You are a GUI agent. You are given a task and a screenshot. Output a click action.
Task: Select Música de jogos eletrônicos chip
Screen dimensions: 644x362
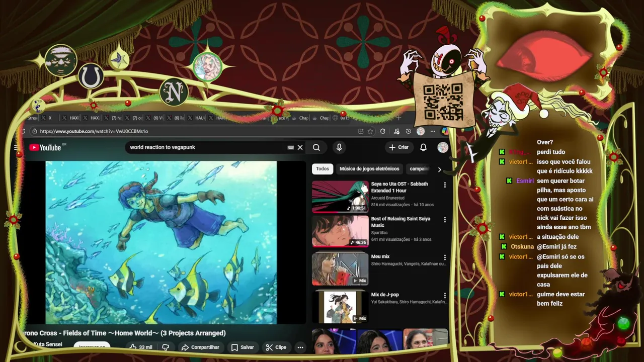click(369, 169)
